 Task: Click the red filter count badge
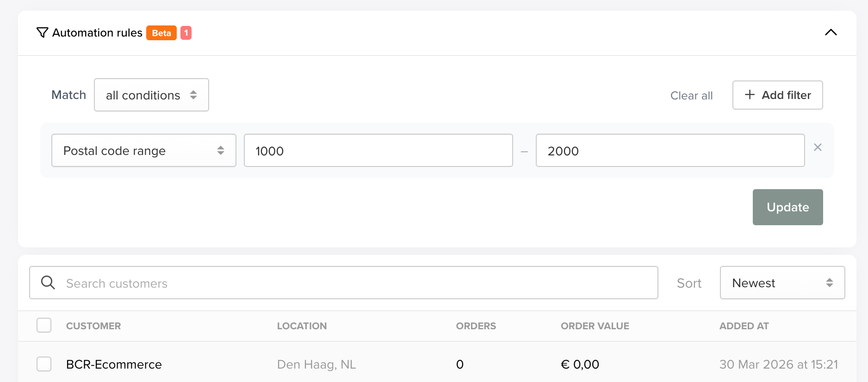click(x=186, y=33)
